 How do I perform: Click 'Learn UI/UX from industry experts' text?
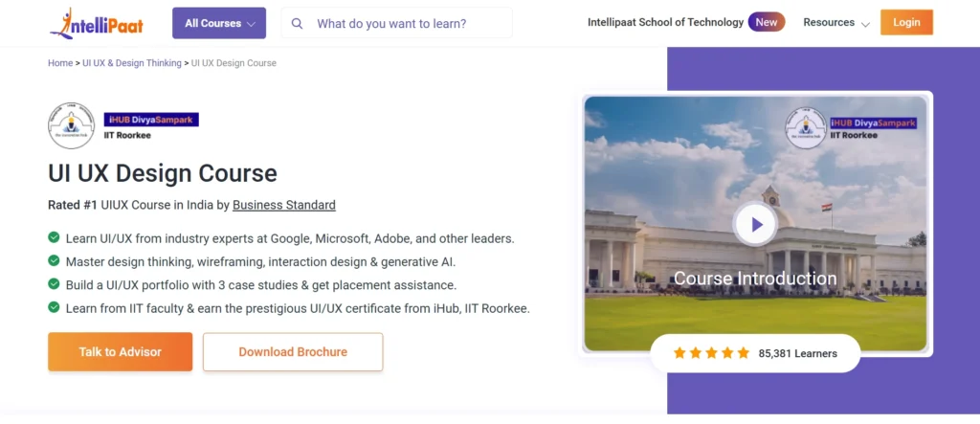pyautogui.click(x=290, y=238)
